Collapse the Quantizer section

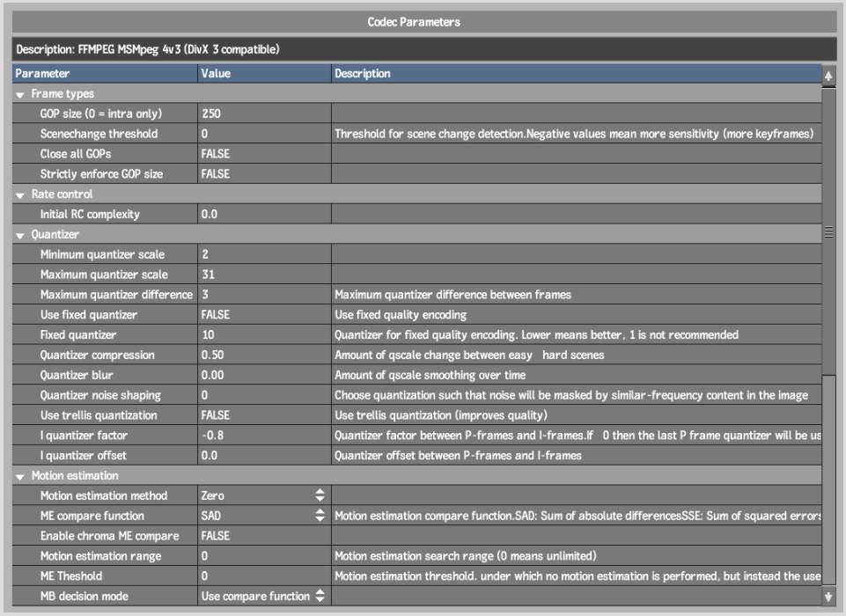20,235
